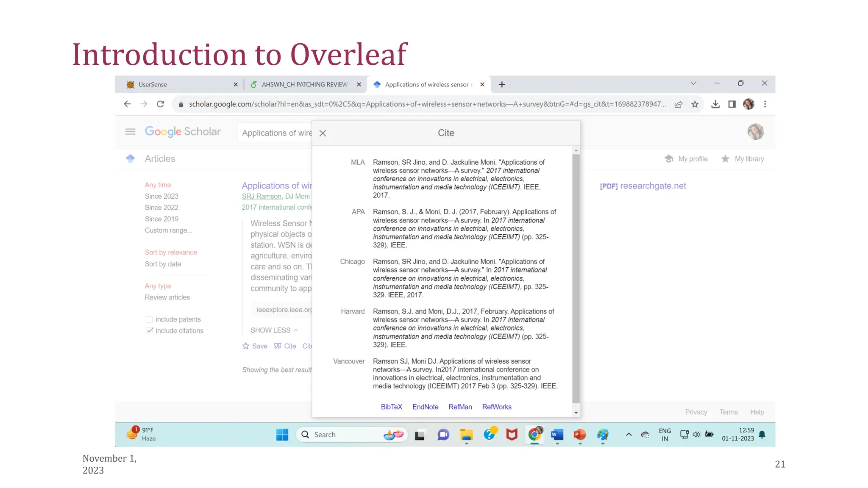Viewport: 868px width, 488px height.
Task: Enable the include patents checkbox
Action: pyautogui.click(x=149, y=319)
